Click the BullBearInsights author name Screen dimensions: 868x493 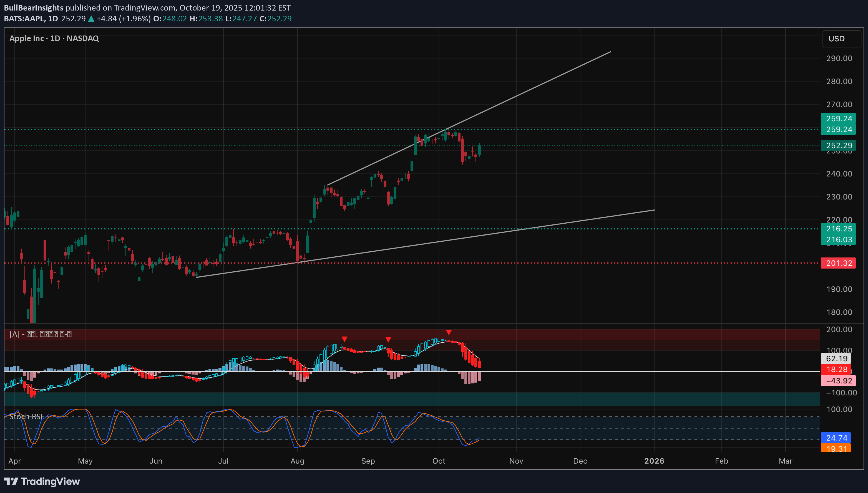click(x=34, y=7)
